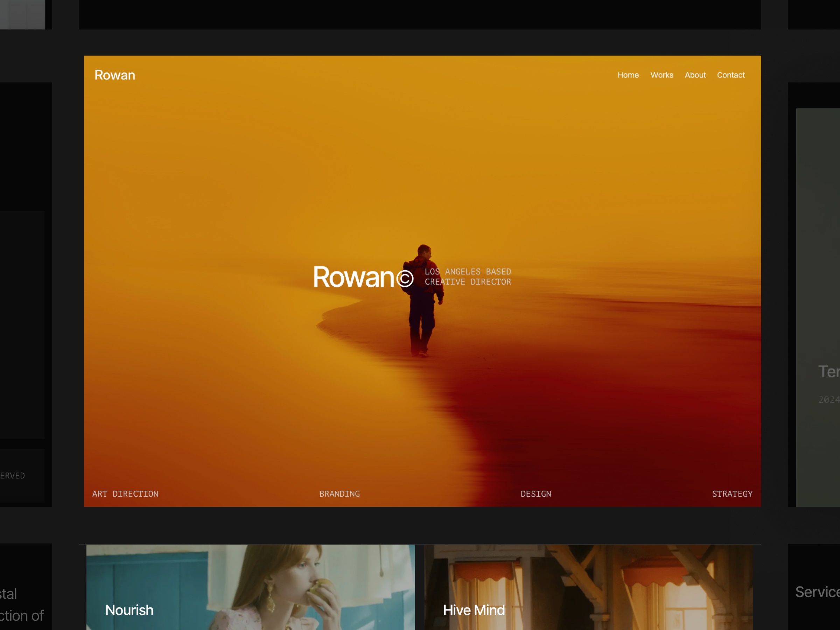Screen dimensions: 840x630
Task: Select the BRANDING category label
Action: pyautogui.click(x=339, y=494)
